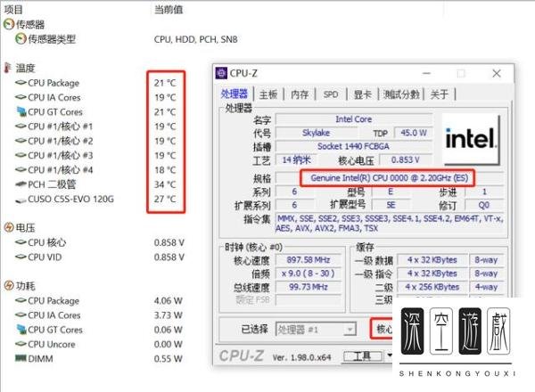535x392 pixels.
Task: Click the icon beside CPU #1/核心 #3
Action: click(21, 155)
